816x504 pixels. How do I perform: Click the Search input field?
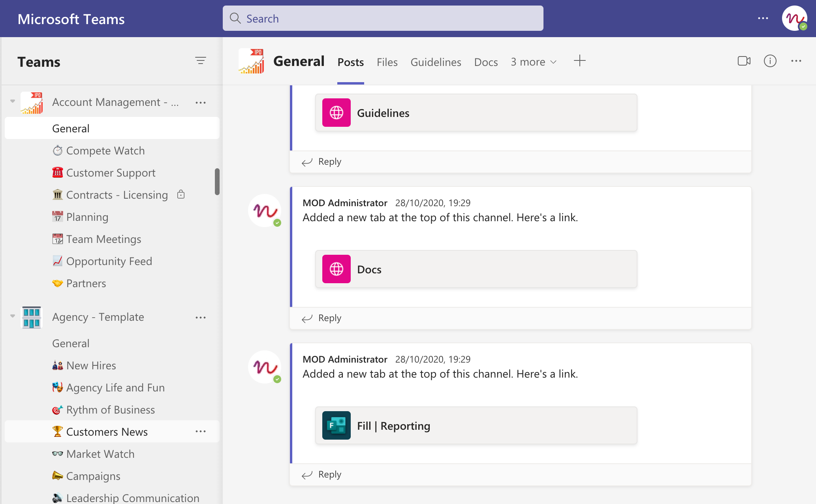pos(383,19)
